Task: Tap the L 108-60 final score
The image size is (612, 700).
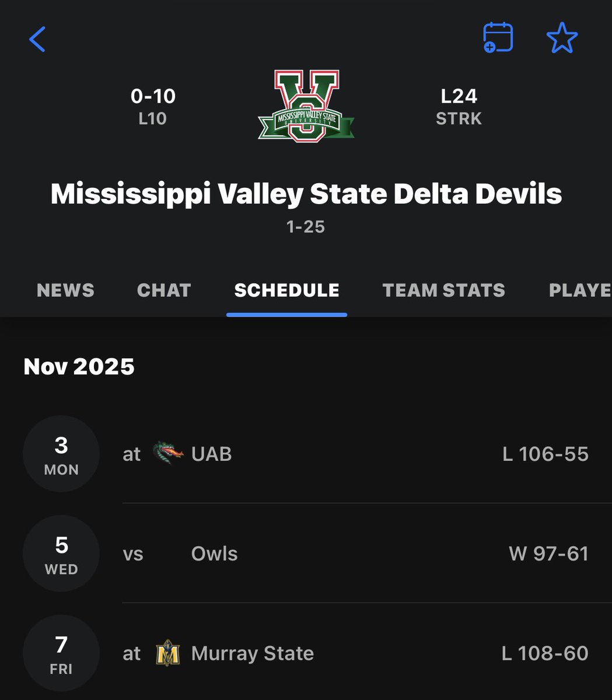Action: click(545, 653)
